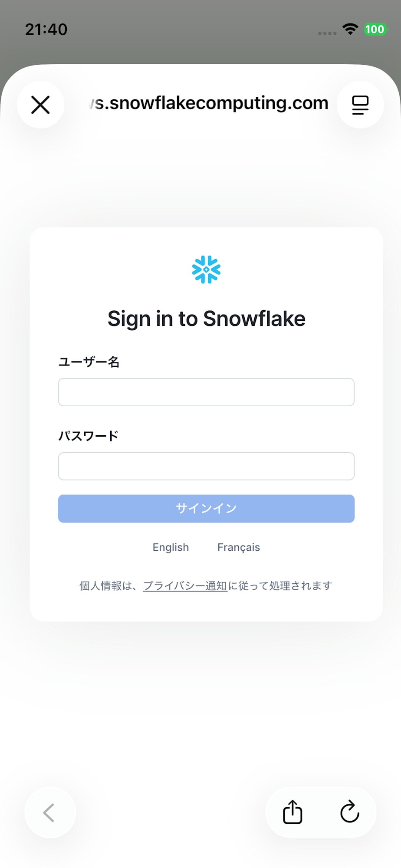This screenshot has width=401, height=868.
Task: Focus the パスワード input field
Action: (x=206, y=466)
